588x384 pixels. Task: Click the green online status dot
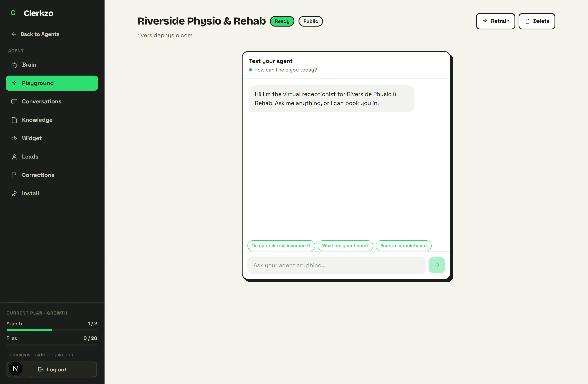click(x=251, y=70)
